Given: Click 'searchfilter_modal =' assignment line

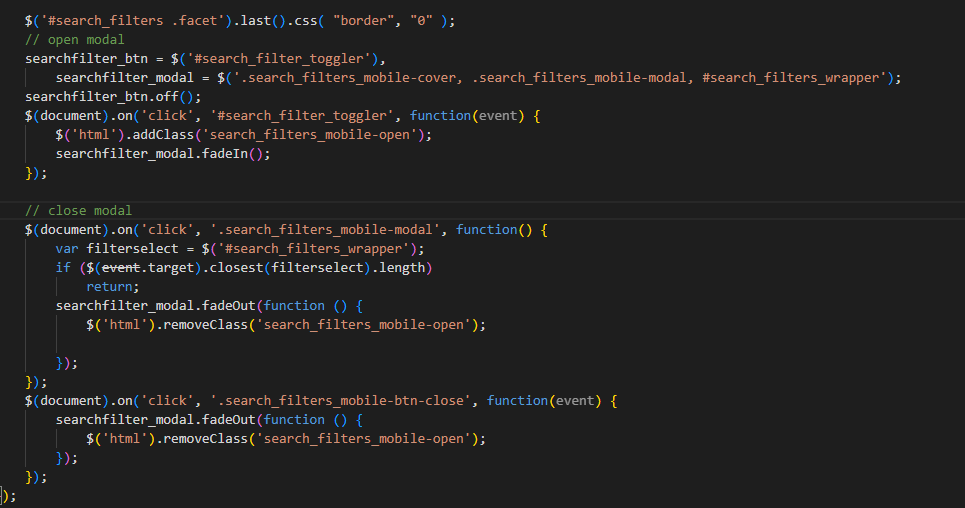Looking at the screenshot, I should click(478, 78).
